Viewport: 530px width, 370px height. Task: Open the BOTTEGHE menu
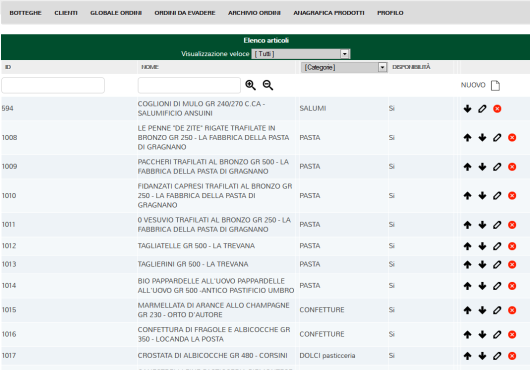point(25,13)
